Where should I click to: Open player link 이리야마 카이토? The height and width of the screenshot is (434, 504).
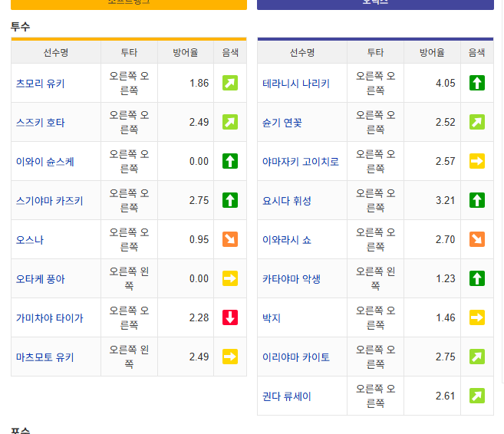(296, 357)
